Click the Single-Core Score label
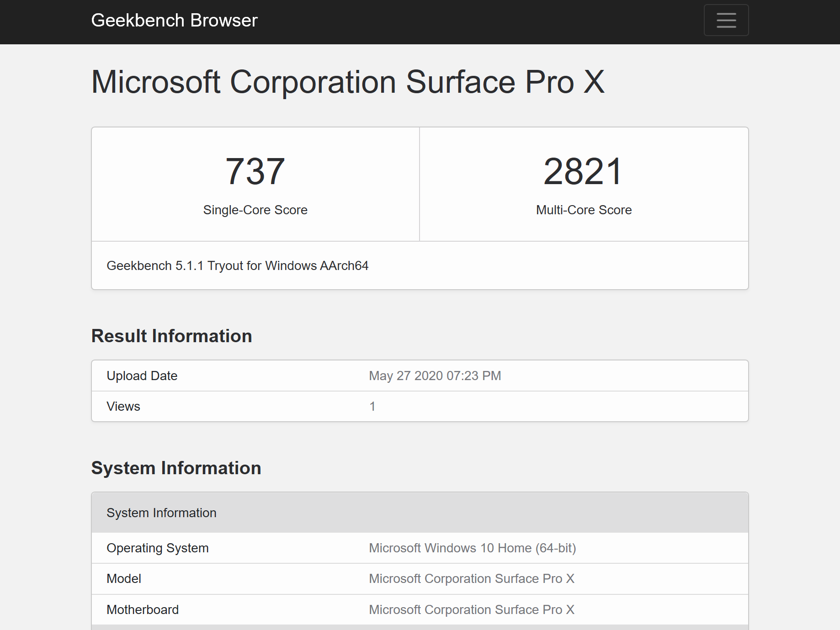Viewport: 840px width, 630px height. 255,210
